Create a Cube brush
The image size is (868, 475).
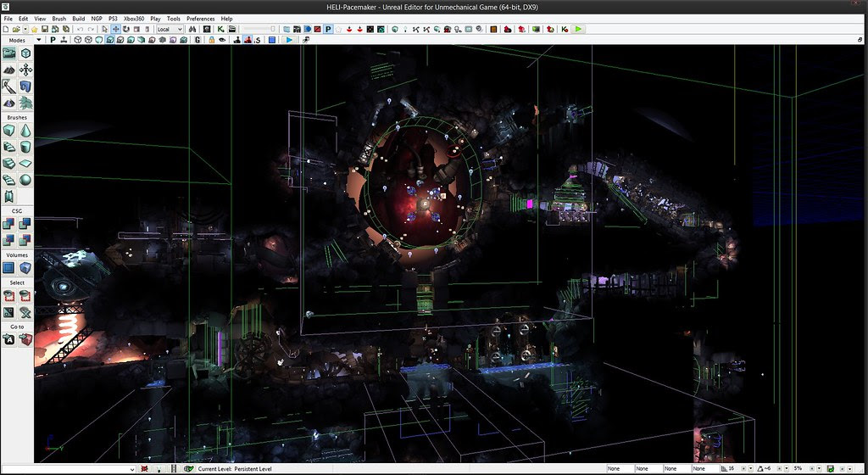click(8, 131)
